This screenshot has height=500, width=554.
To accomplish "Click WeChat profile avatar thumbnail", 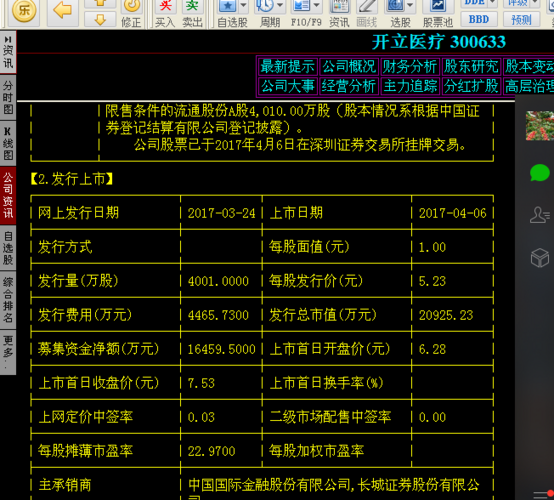I will [540, 125].
